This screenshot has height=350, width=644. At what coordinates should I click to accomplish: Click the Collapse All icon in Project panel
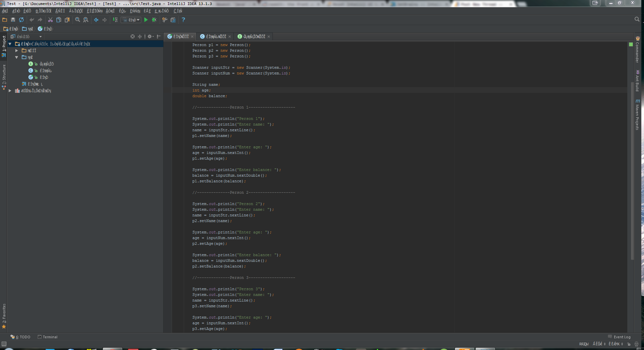[x=140, y=36]
